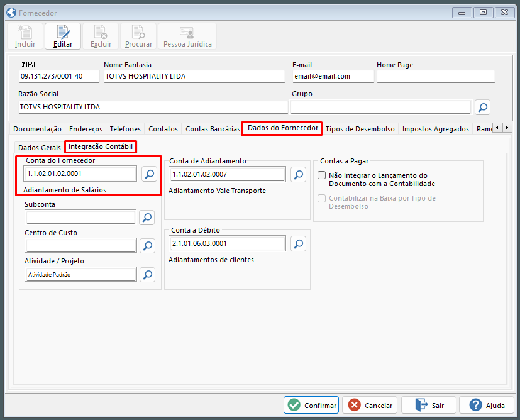Click the Excluir toolbar icon
This screenshot has height=420, width=520.
(101, 36)
